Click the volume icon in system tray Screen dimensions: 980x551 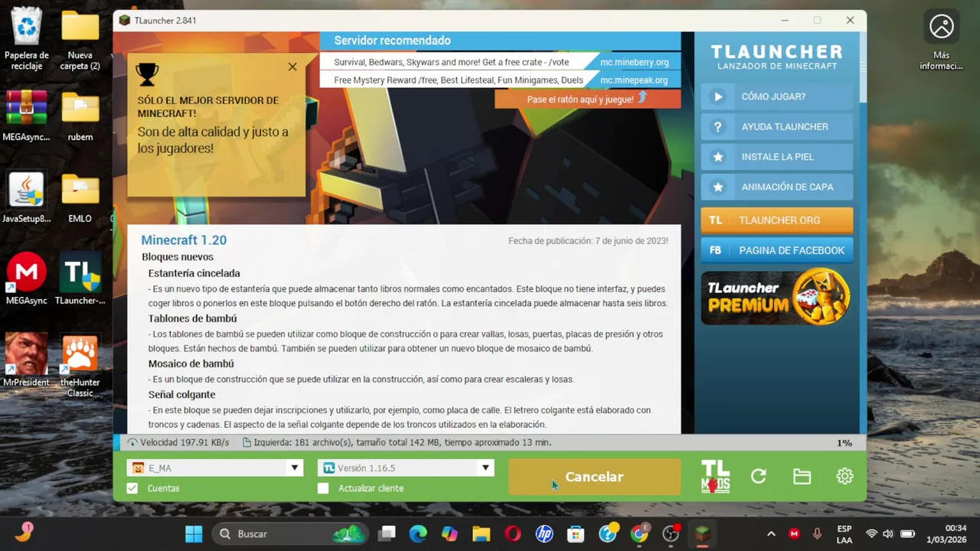[x=888, y=534]
